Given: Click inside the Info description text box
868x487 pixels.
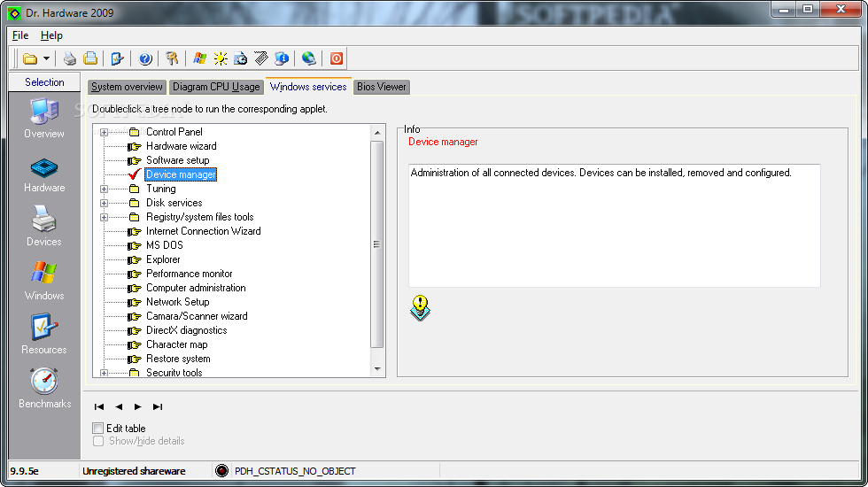Looking at the screenshot, I should click(615, 225).
